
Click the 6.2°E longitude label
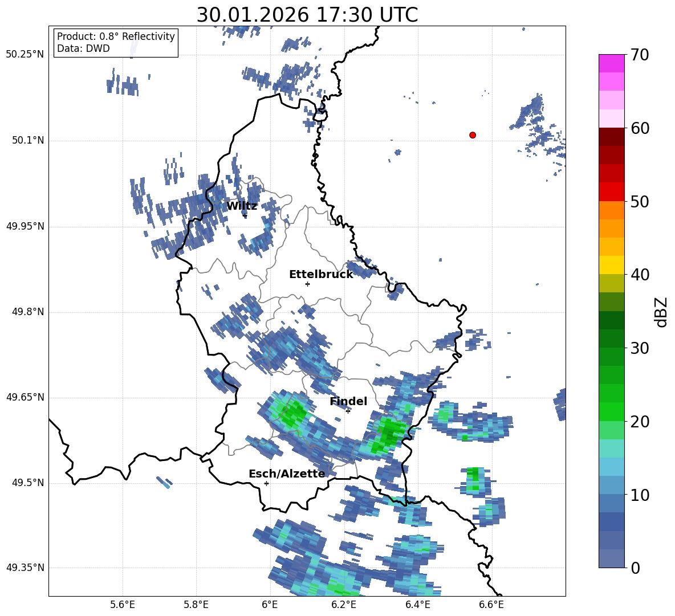(344, 605)
